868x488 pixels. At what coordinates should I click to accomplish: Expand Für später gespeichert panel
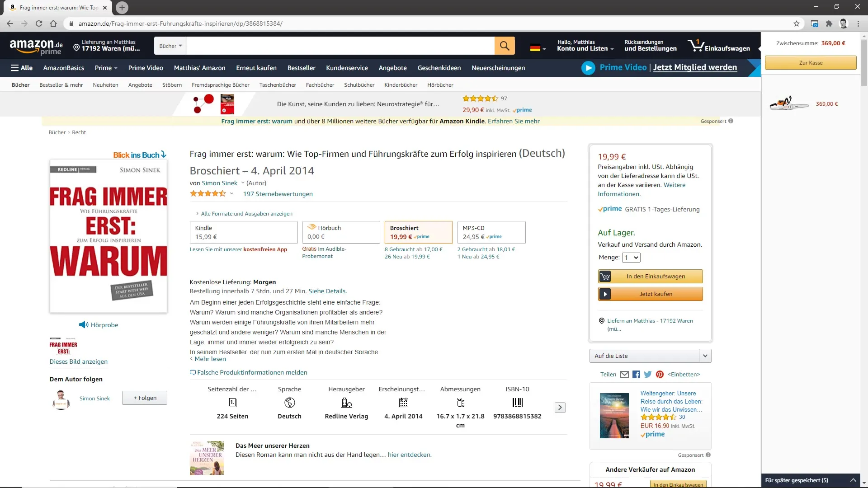click(x=853, y=480)
